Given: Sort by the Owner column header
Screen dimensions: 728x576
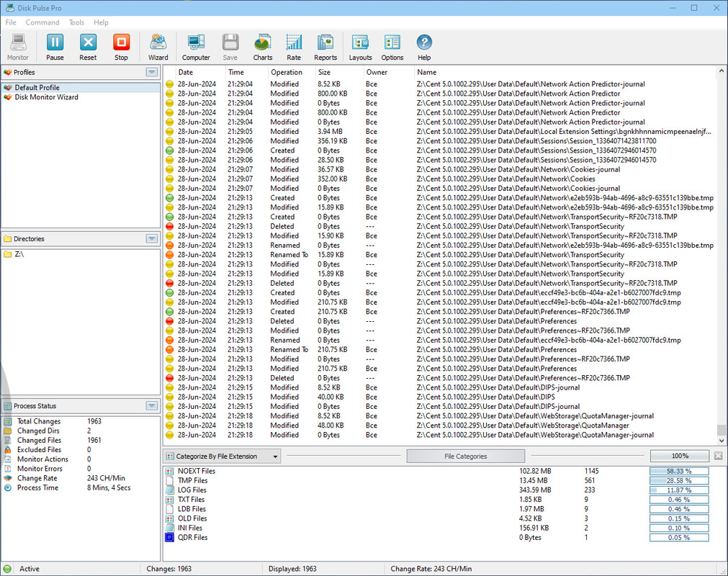Looking at the screenshot, I should click(x=389, y=72).
